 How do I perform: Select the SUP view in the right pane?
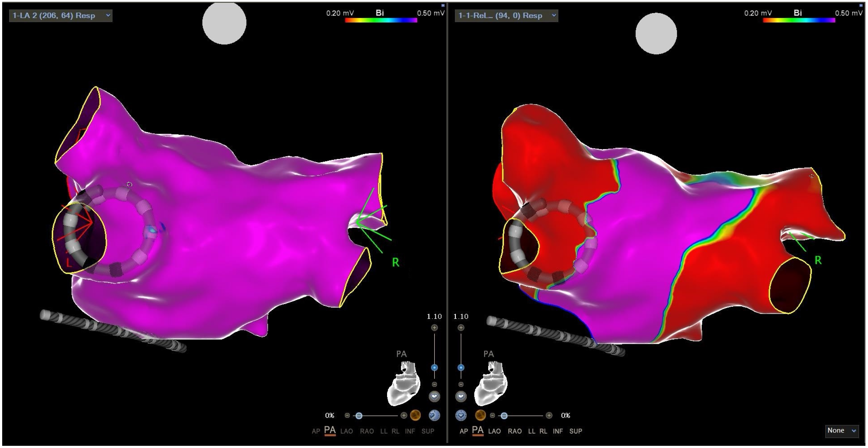(576, 431)
